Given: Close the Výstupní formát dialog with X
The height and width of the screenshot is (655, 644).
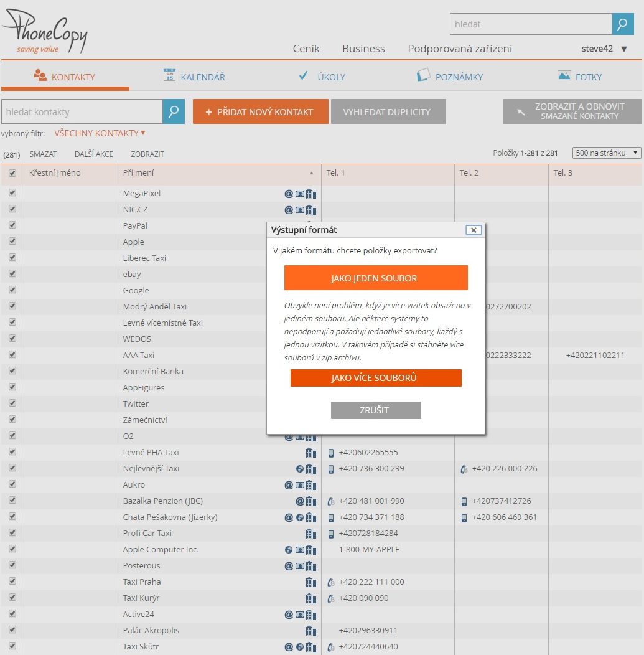Looking at the screenshot, I should [x=474, y=230].
